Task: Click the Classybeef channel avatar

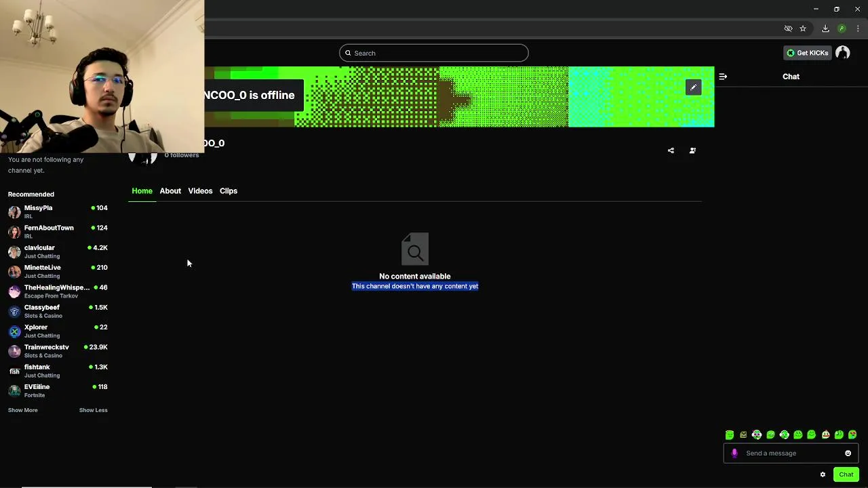Action: (14, 311)
